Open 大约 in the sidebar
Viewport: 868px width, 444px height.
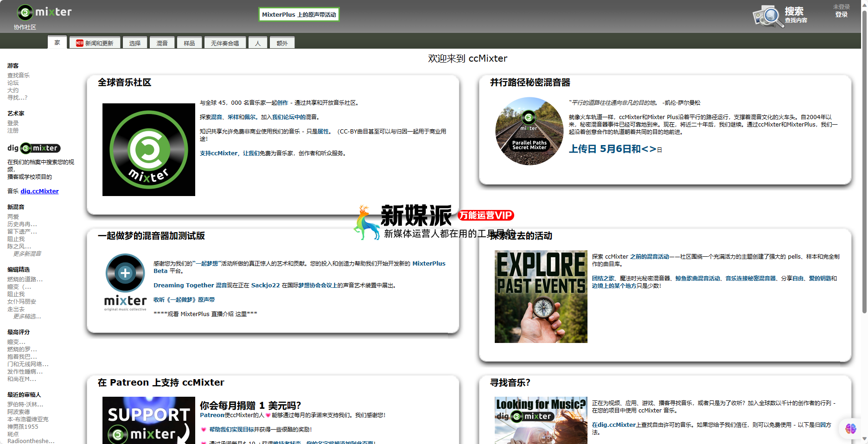[x=13, y=90]
